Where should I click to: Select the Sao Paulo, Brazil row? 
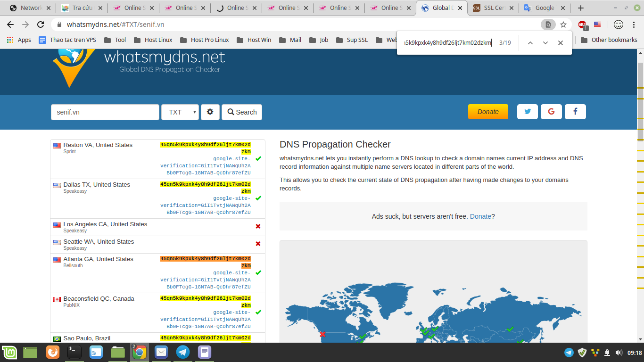(x=157, y=338)
